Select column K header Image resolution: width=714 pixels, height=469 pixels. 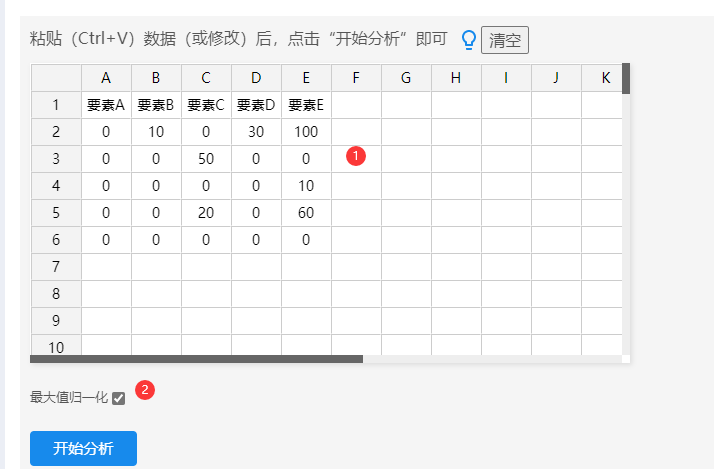(x=602, y=78)
